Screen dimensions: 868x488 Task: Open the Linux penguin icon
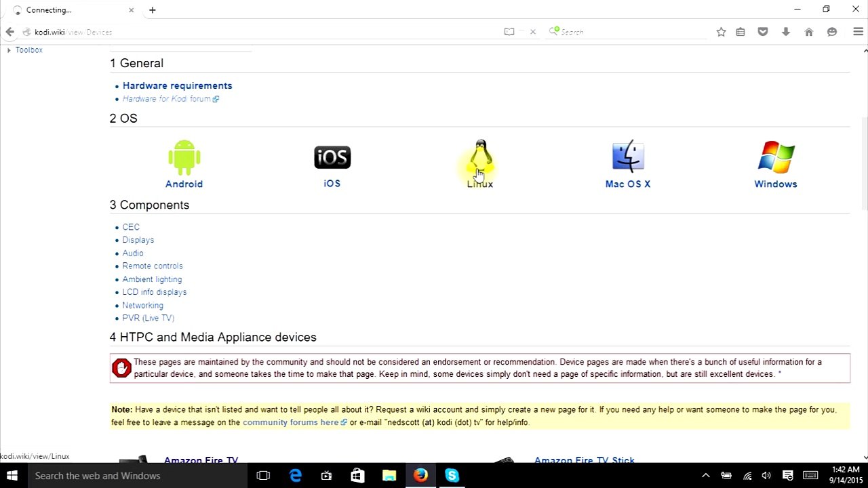click(x=480, y=157)
